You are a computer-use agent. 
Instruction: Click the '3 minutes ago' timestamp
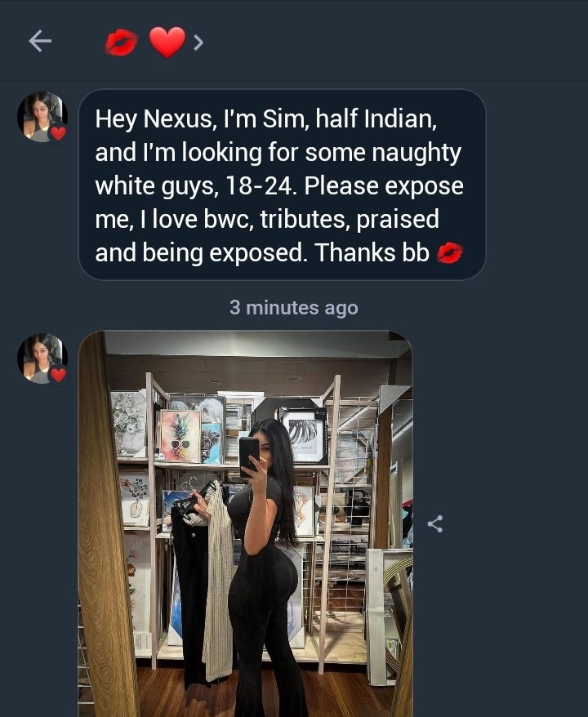293,308
